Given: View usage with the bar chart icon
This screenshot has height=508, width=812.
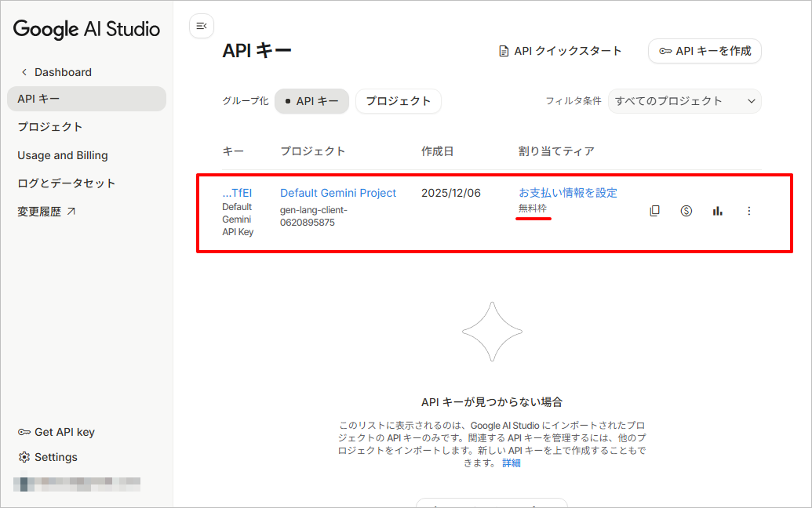Looking at the screenshot, I should tap(717, 211).
